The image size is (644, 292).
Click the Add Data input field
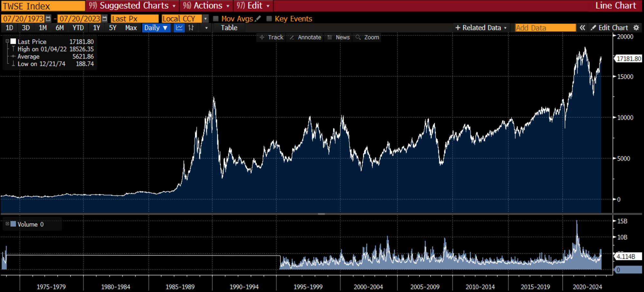[x=545, y=28]
